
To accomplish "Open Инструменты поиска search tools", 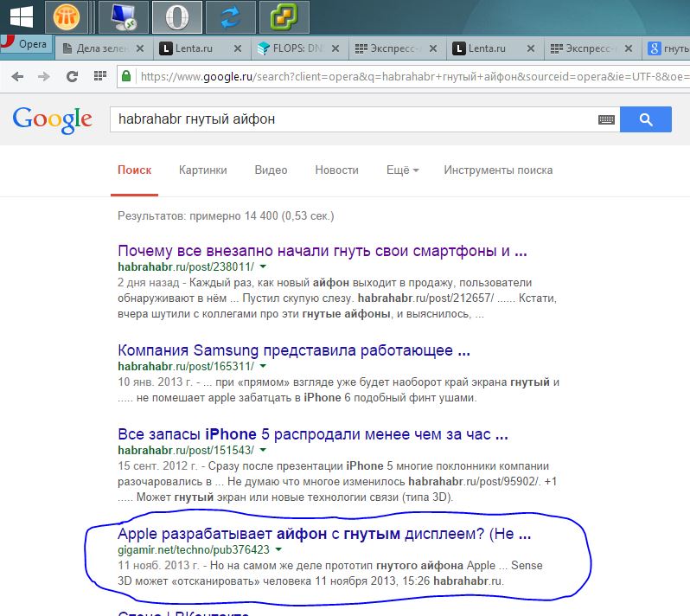I will click(498, 170).
